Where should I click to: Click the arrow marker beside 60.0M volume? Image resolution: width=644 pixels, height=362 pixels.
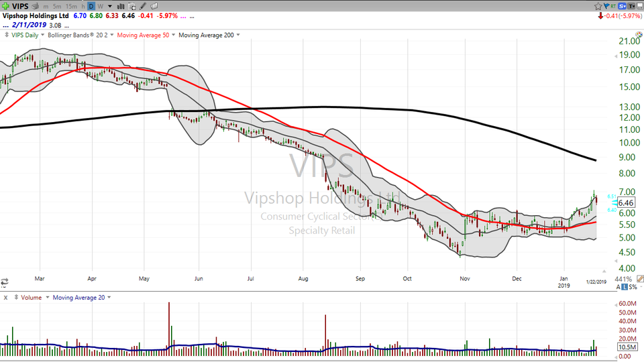tap(615, 306)
